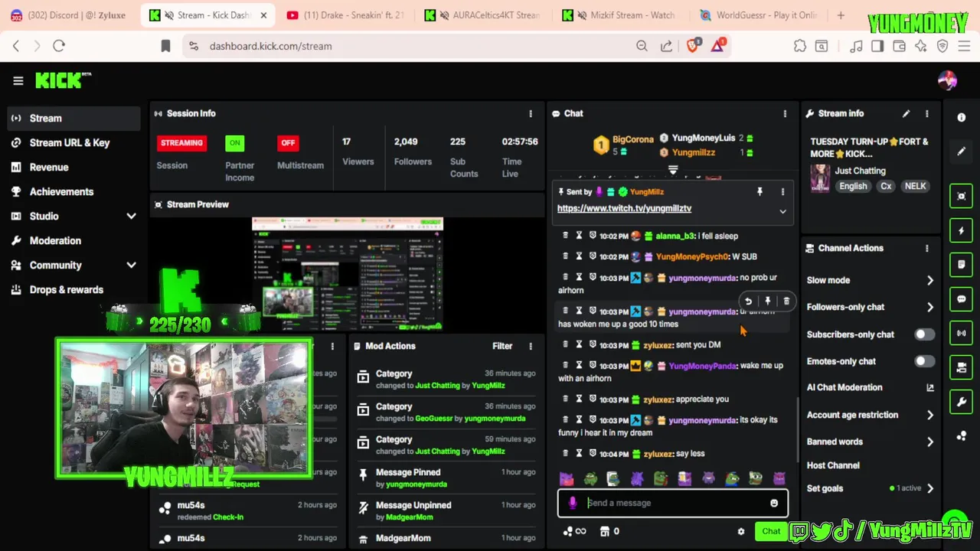Click the Kick logo
The width and height of the screenshot is (980, 551).
(x=63, y=80)
